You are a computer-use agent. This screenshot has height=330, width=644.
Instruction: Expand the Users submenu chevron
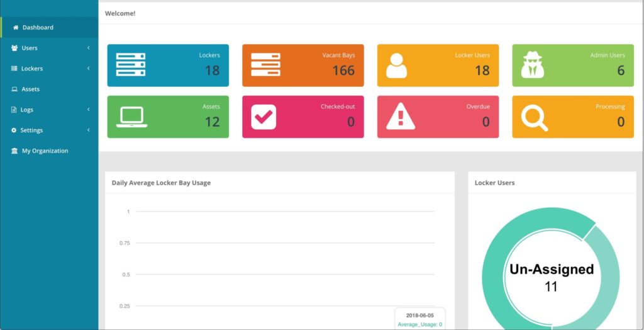point(88,48)
